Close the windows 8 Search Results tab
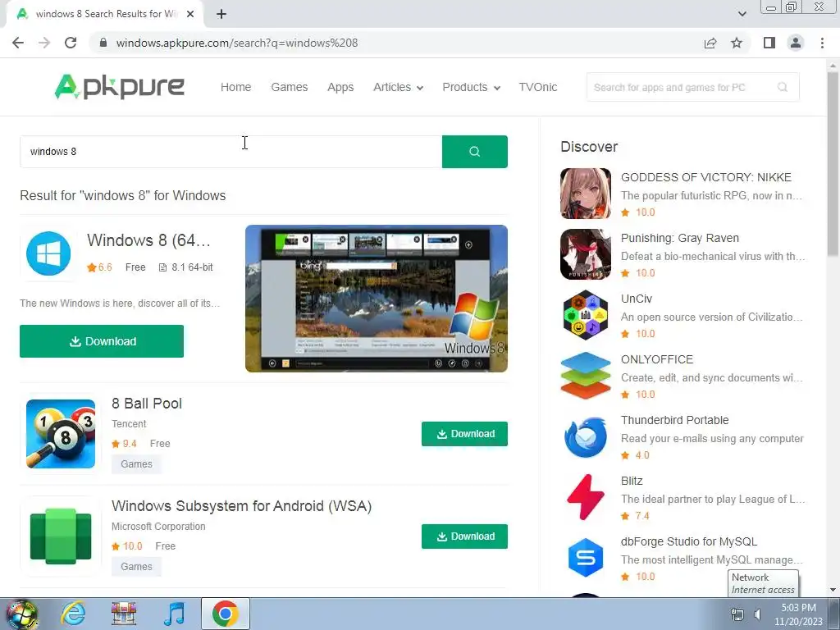This screenshot has width=840, height=630. point(190,14)
